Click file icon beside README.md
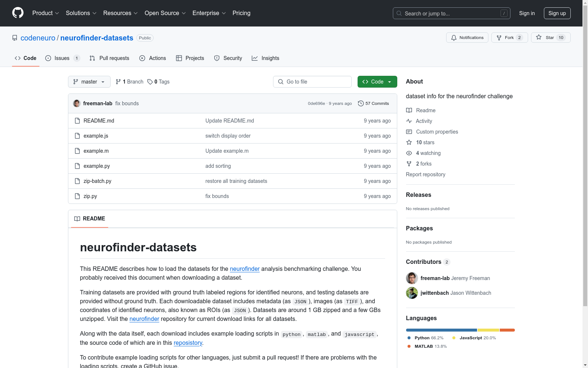The width and height of the screenshot is (588, 368). (77, 121)
